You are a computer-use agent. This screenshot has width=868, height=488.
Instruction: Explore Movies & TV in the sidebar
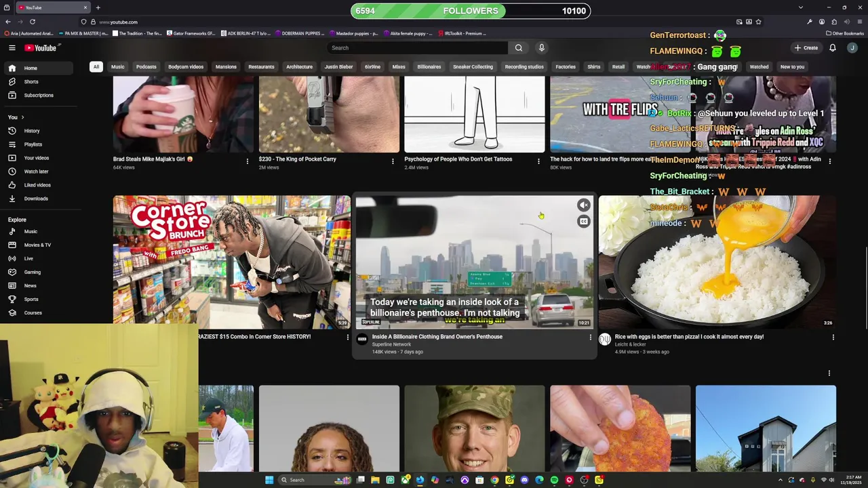click(x=37, y=245)
